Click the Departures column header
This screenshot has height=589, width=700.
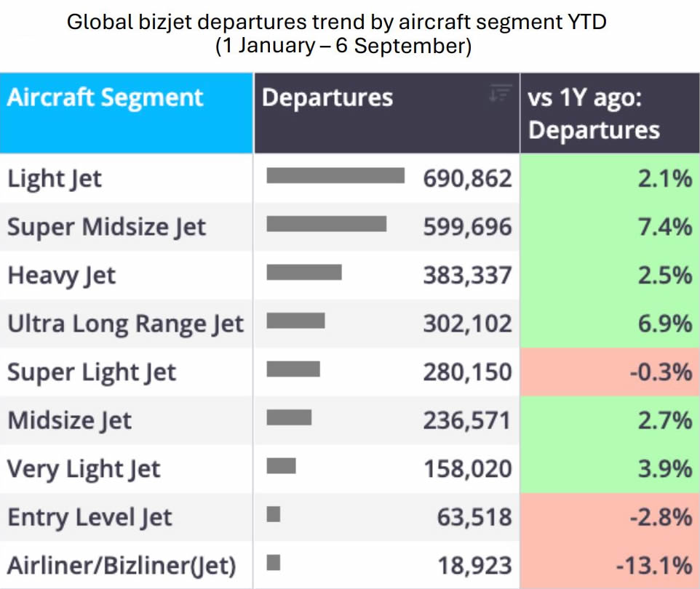coord(387,113)
